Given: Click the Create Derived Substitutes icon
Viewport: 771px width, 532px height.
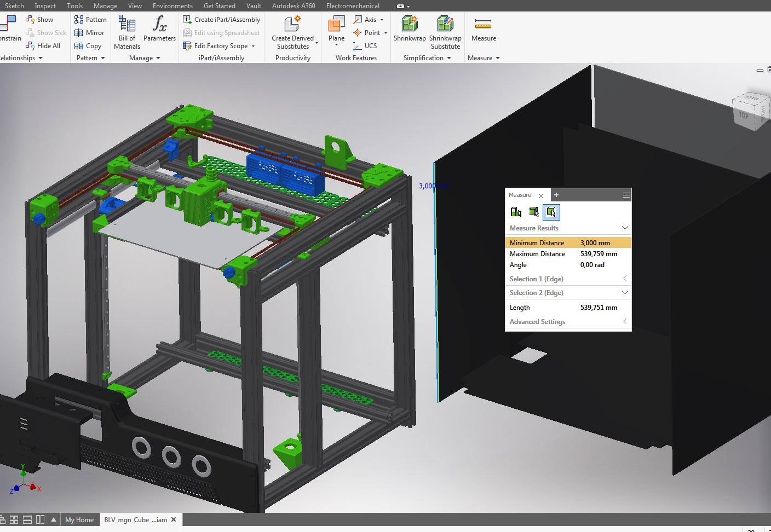Looking at the screenshot, I should [x=292, y=25].
